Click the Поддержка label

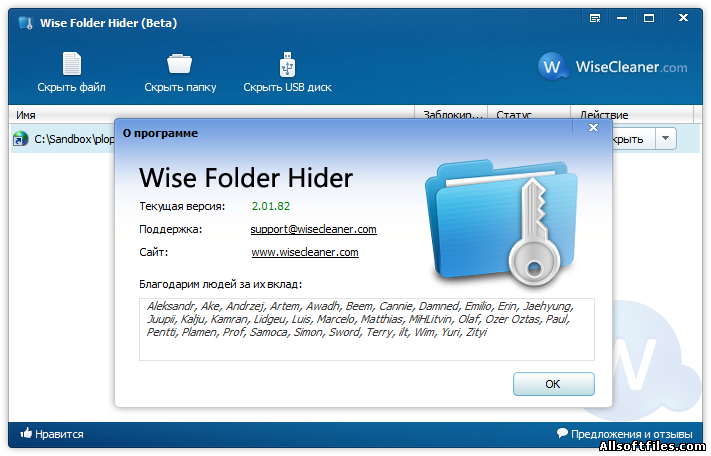pos(170,229)
